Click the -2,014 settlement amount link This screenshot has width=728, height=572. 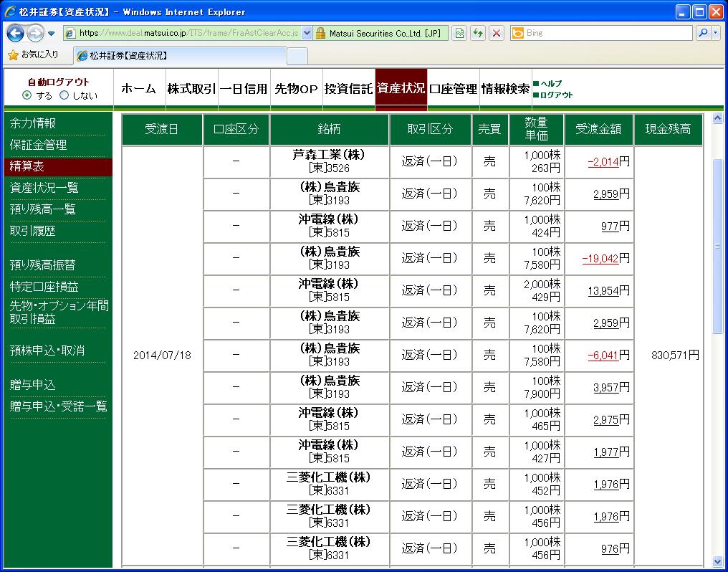tap(603, 162)
